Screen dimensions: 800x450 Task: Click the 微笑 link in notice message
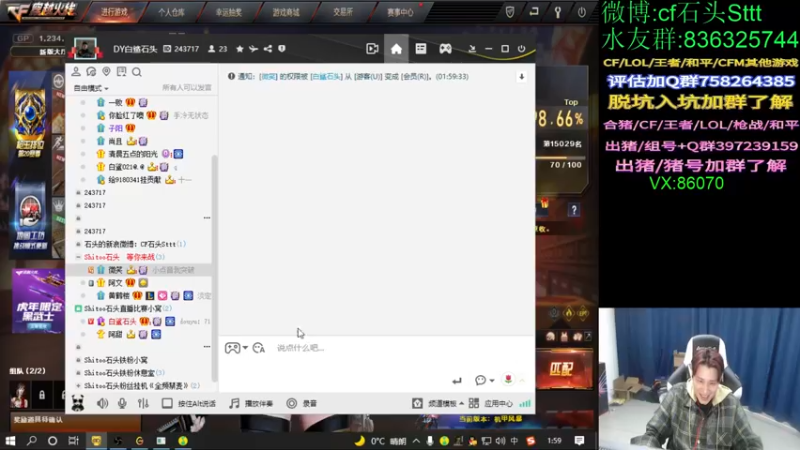[268, 77]
